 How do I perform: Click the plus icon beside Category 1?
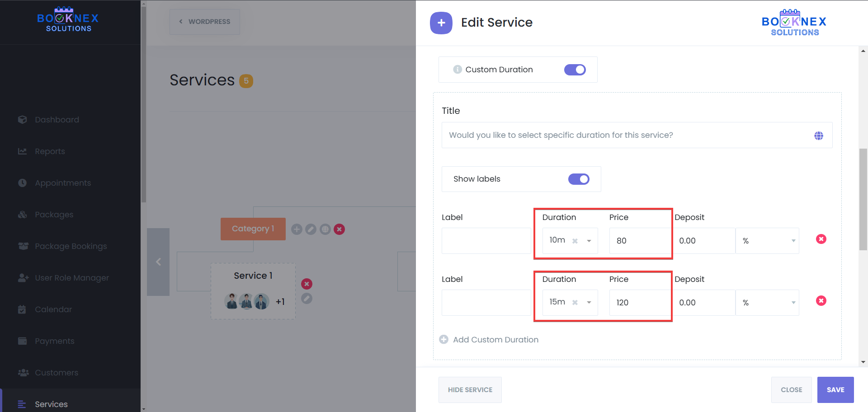pyautogui.click(x=297, y=229)
